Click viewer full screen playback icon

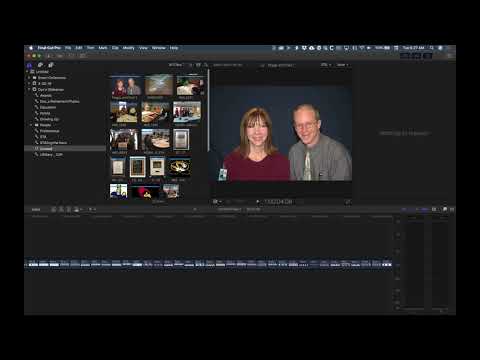point(348,202)
